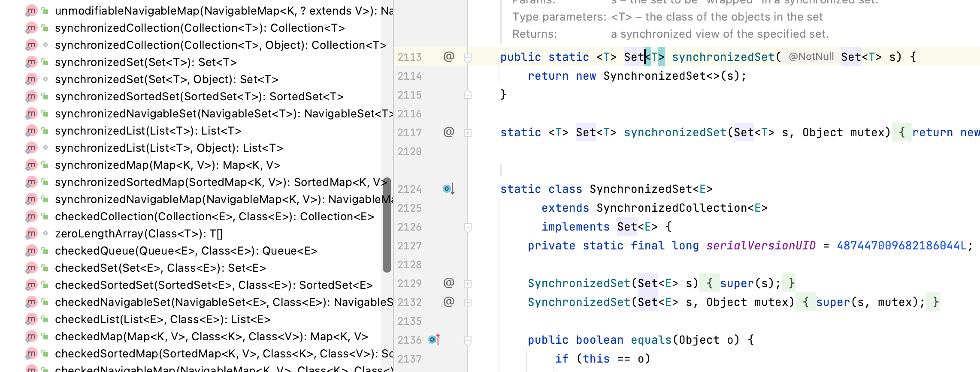The width and height of the screenshot is (980, 372).
Task: Click the annotation gutter icon on line 2117
Action: pos(448,132)
